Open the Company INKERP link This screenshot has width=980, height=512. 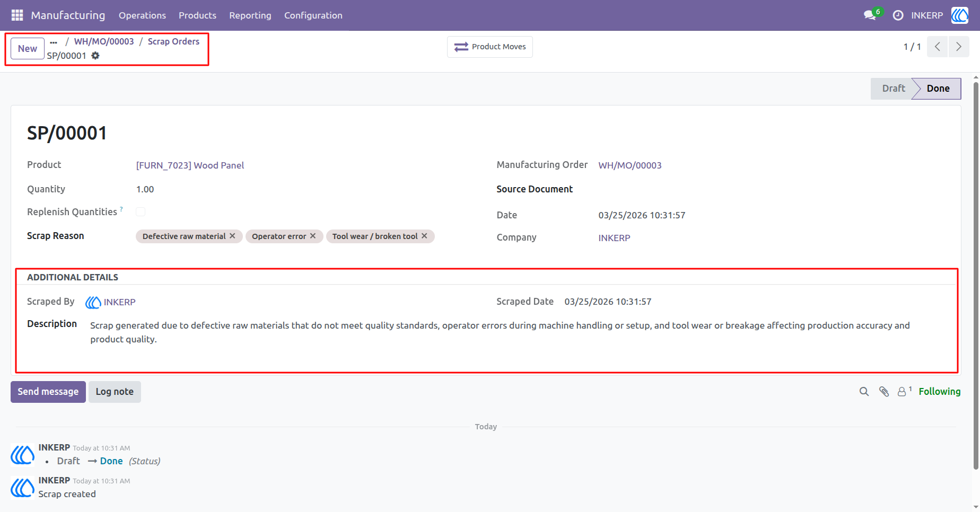614,238
